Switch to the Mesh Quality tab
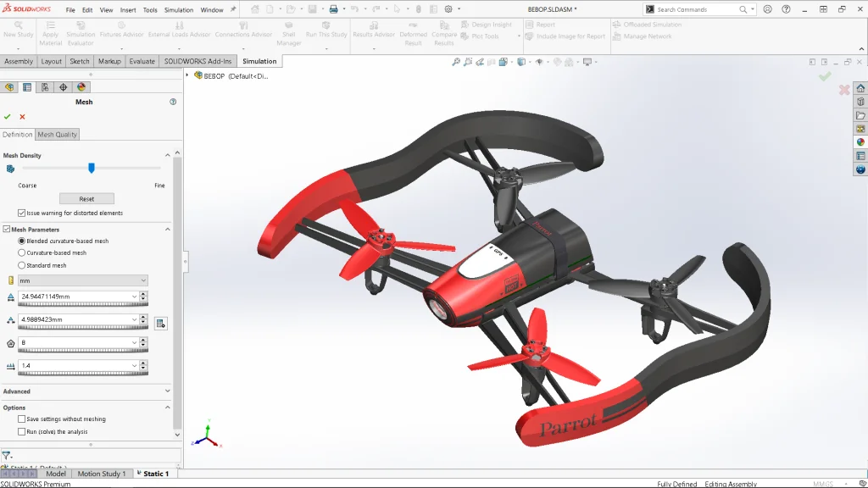868x488 pixels. click(x=58, y=135)
